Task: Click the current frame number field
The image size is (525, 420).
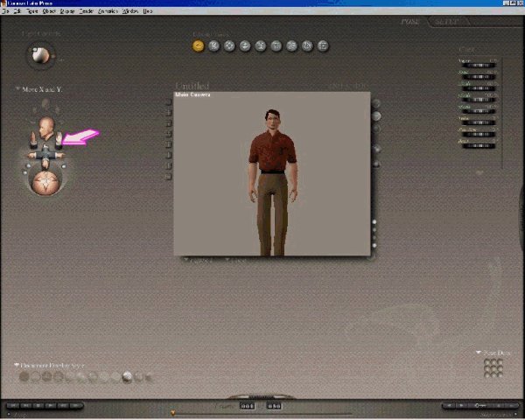Action: [x=248, y=405]
